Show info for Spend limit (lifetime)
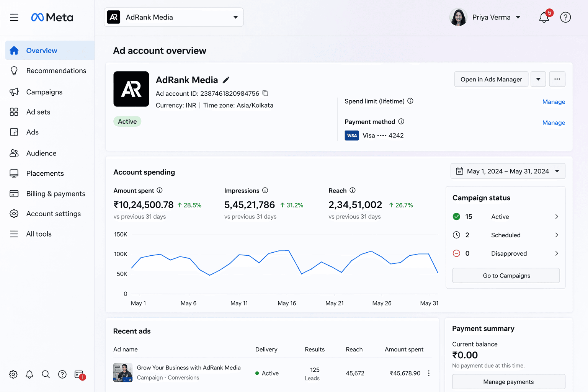The width and height of the screenshot is (588, 392). pyautogui.click(x=410, y=101)
